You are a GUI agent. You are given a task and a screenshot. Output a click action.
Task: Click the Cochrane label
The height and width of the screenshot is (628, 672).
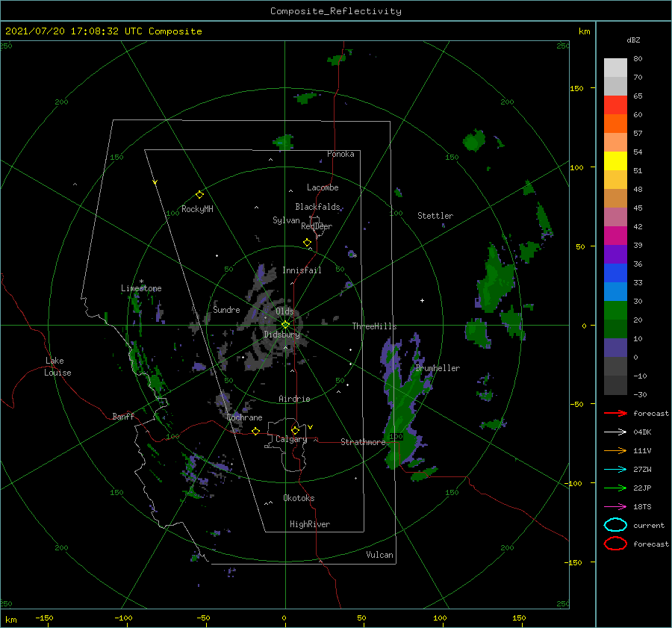pyautogui.click(x=244, y=417)
